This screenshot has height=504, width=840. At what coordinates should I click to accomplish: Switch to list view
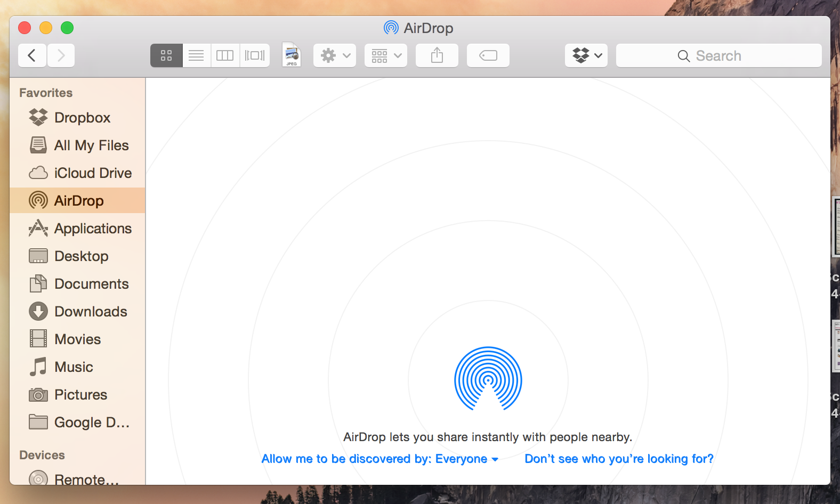(196, 55)
